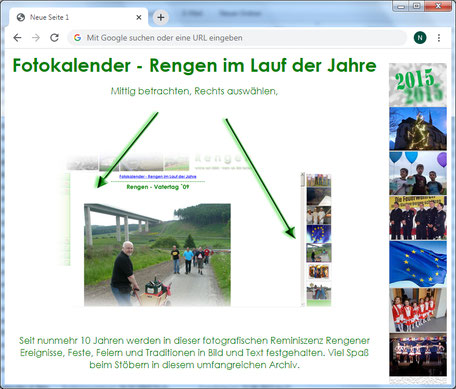Open the Feuerwehr firefighters thumbnail
The width and height of the screenshot is (456, 389).
[418, 218]
